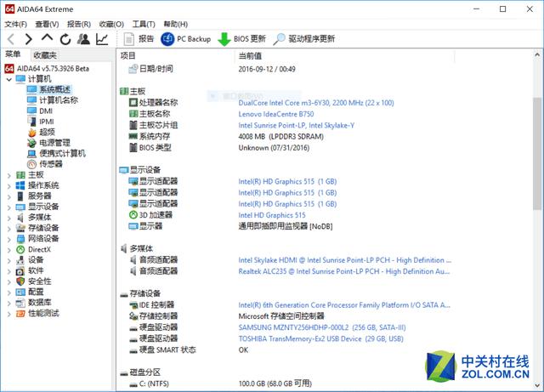Open the Intel Skylake HDMI audio link
This screenshot has width=544, height=392.
345,260
